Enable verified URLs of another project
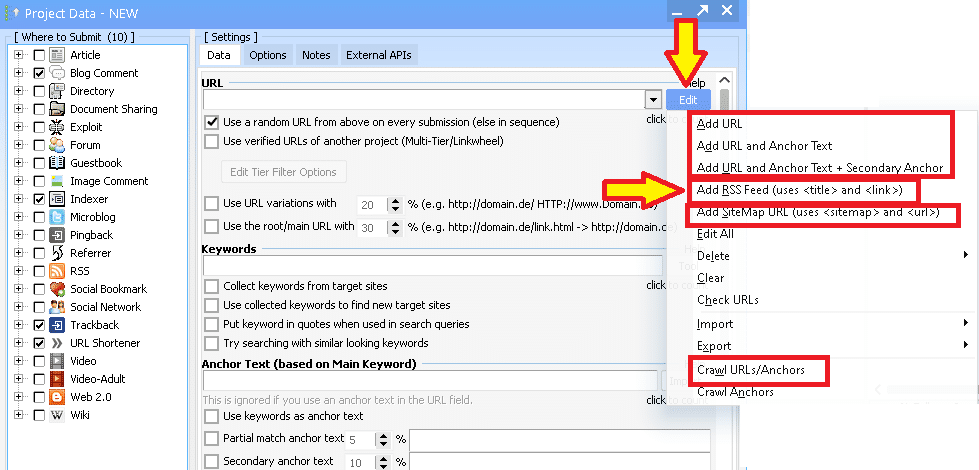The height and width of the screenshot is (470, 979). (212, 141)
